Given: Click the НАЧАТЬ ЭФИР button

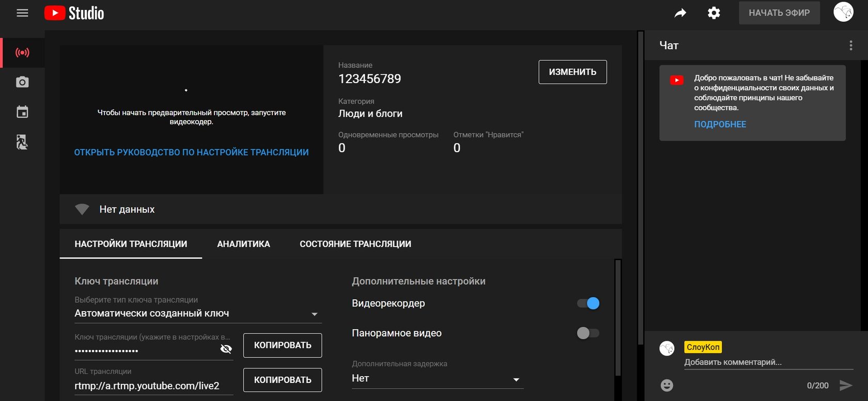Looking at the screenshot, I should 779,13.
